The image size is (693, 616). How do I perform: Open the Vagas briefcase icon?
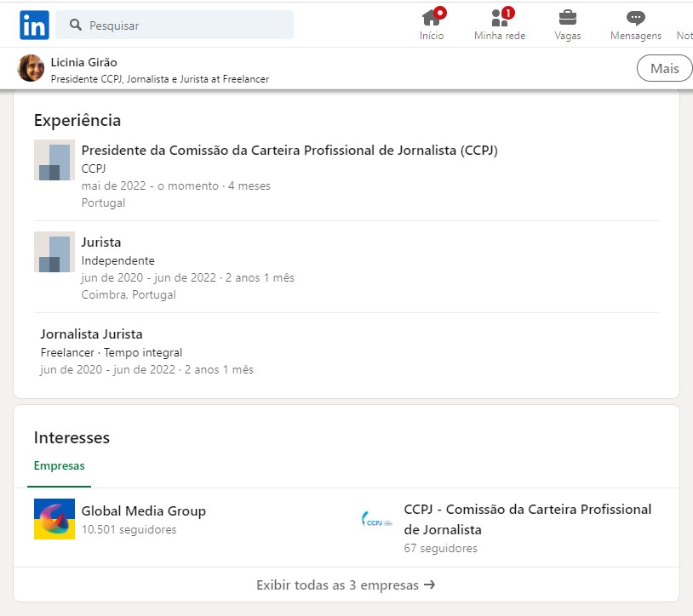[567, 18]
